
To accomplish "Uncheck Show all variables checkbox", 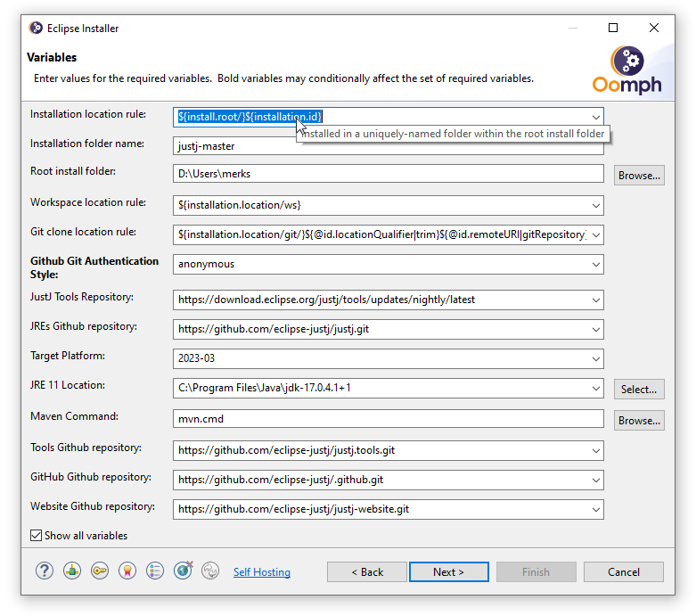I will point(37,536).
